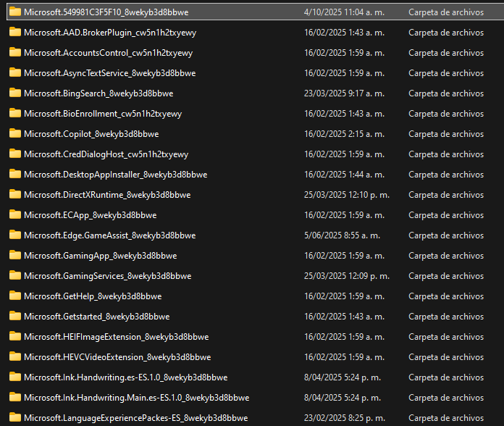Click date 23/03/2025 9:17 a. m.
Image resolution: width=504 pixels, height=426 pixels.
[x=344, y=93]
